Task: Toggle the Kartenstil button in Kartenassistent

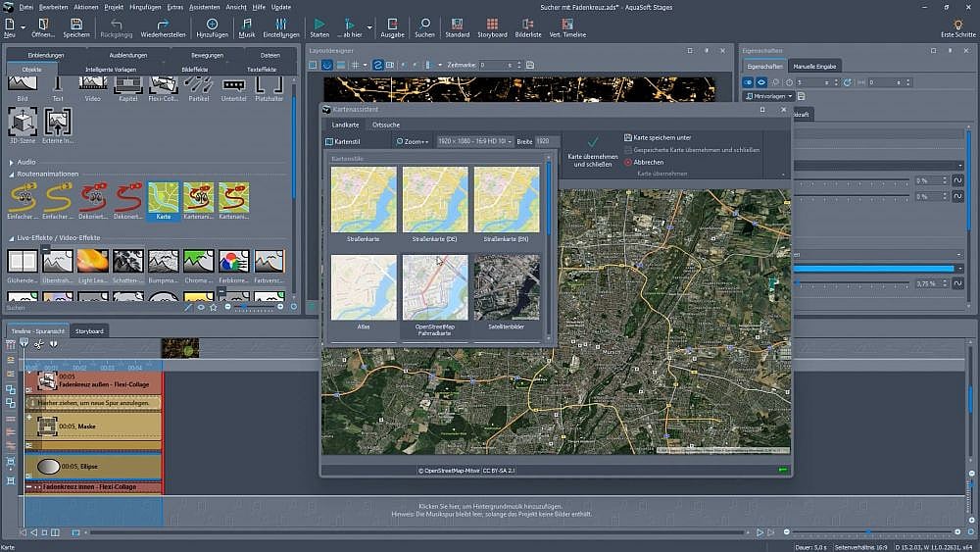Action: [x=343, y=141]
